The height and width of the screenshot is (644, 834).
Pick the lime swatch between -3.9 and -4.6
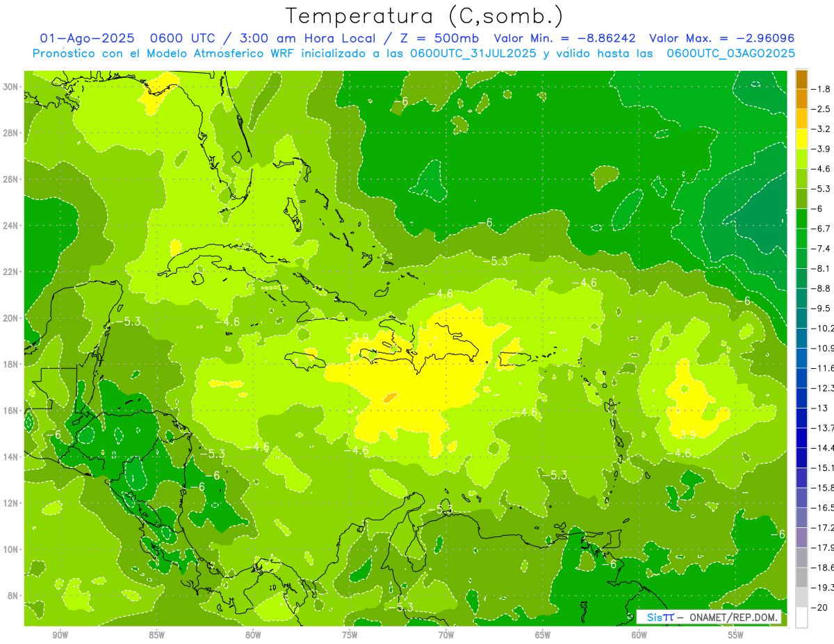point(801,158)
